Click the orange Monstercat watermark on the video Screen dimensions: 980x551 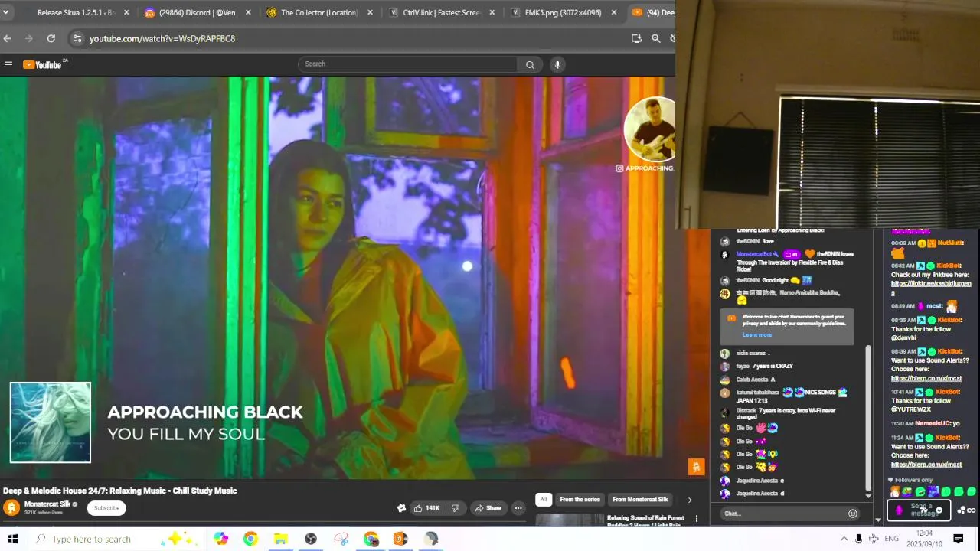(x=696, y=467)
